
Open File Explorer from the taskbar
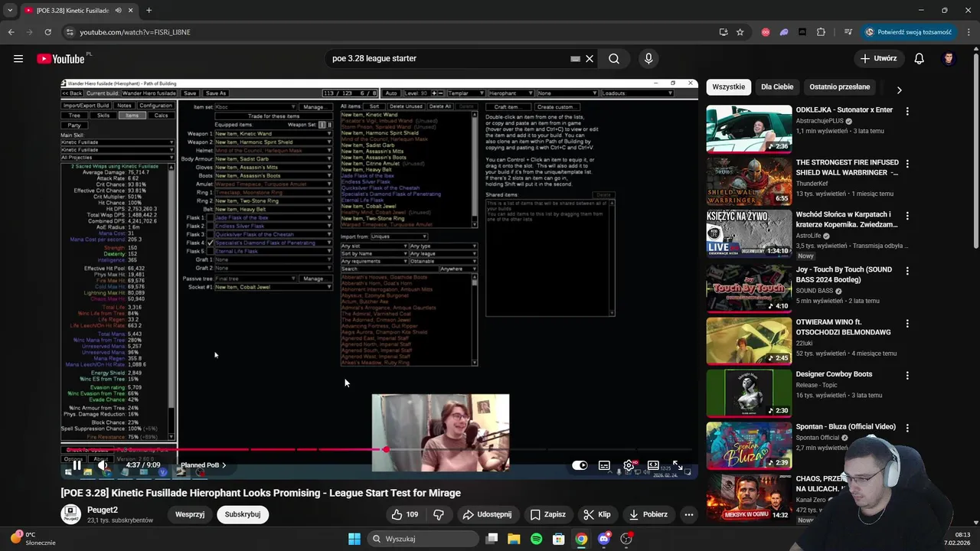tap(514, 539)
